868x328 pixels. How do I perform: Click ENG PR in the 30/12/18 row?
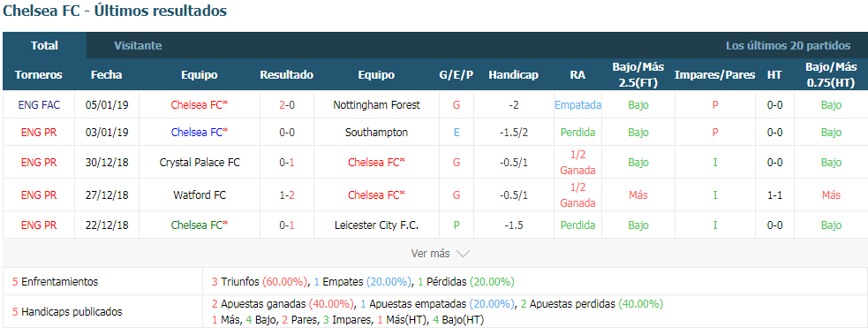click(x=39, y=163)
